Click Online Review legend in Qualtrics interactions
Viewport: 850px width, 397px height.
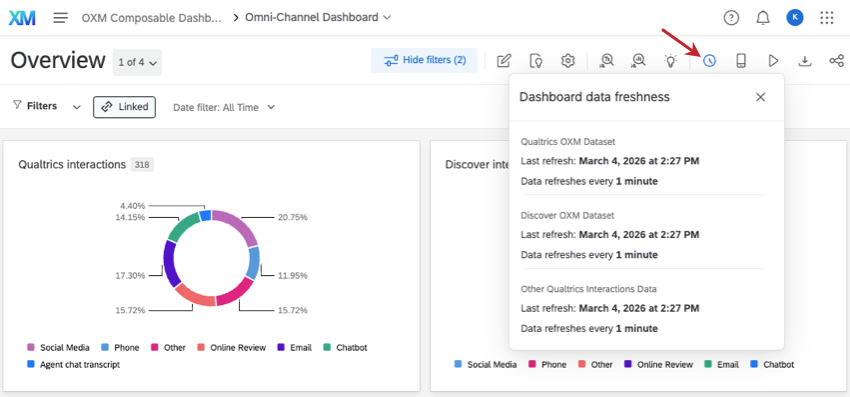tap(231, 348)
